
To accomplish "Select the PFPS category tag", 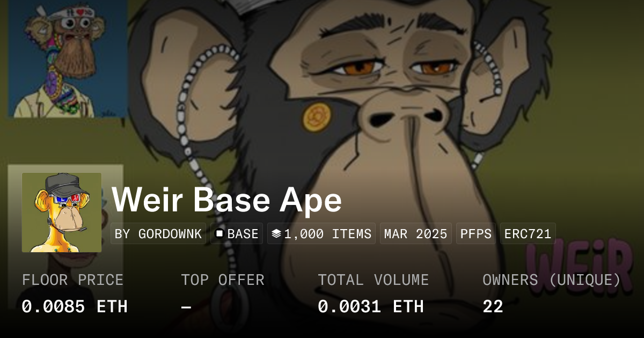I will click(x=476, y=234).
